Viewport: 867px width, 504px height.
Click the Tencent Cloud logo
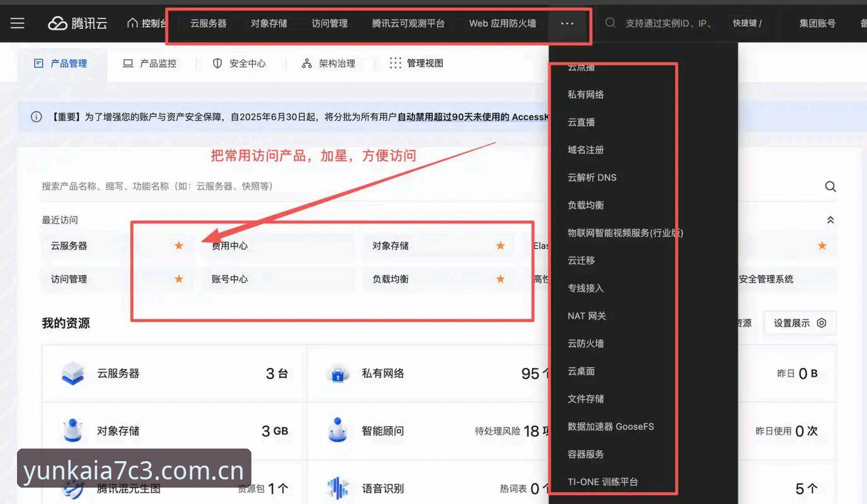coord(78,23)
